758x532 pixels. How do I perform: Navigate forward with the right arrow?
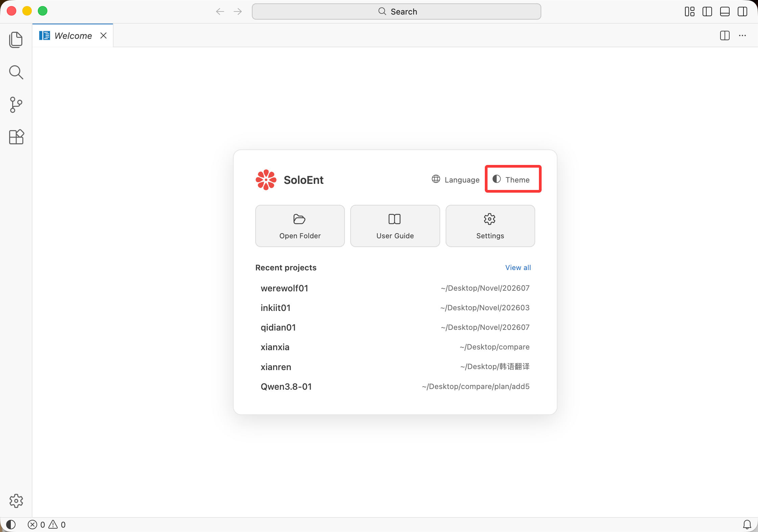pyautogui.click(x=238, y=11)
